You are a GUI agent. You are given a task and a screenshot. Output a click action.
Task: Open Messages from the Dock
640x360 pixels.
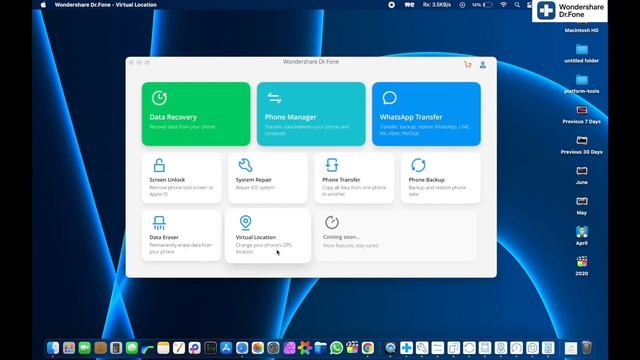click(132, 348)
